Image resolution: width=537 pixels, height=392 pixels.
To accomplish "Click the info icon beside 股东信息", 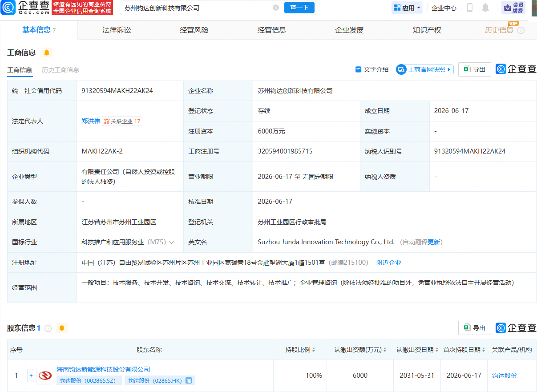I will pos(48,328).
